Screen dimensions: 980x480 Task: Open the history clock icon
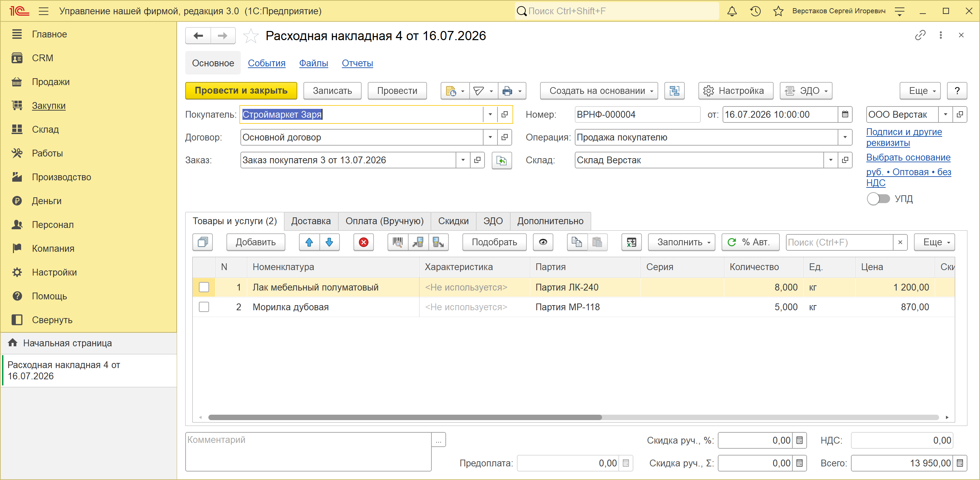[x=755, y=11]
